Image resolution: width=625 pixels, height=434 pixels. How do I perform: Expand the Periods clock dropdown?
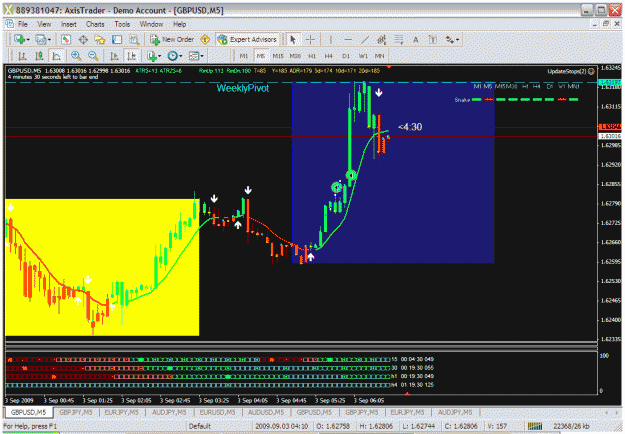(x=181, y=56)
